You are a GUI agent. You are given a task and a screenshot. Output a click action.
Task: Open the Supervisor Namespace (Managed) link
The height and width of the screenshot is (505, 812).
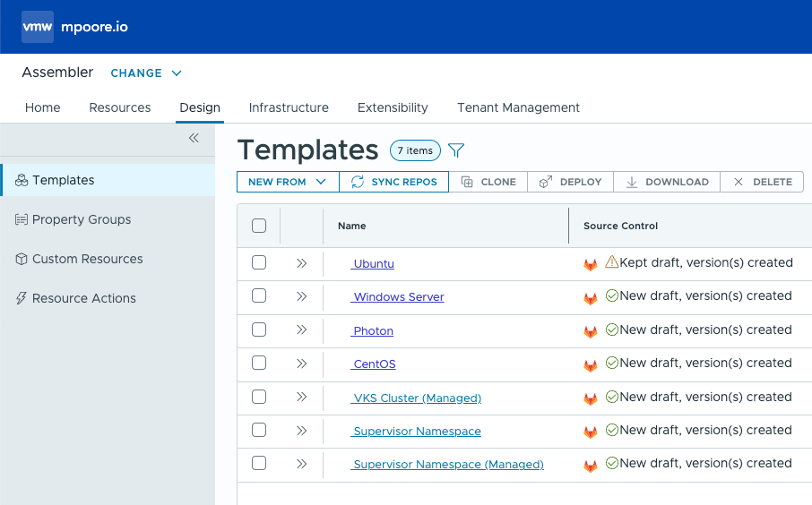pos(447,465)
